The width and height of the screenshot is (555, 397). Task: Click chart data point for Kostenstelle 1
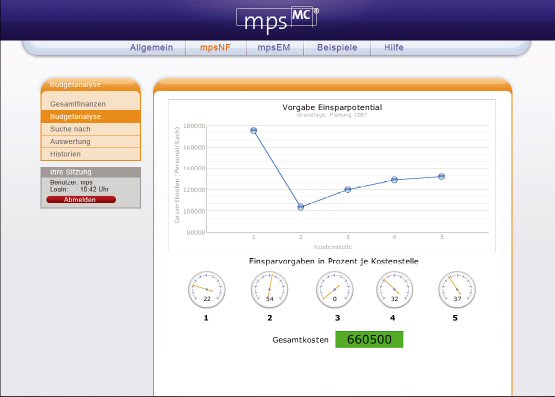click(x=253, y=131)
